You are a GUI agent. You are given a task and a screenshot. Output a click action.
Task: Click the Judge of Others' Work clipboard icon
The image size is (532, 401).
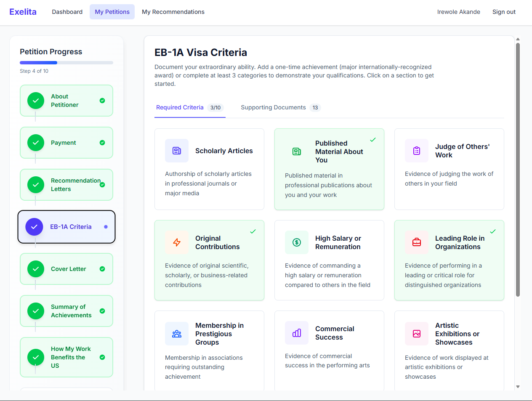[417, 151]
